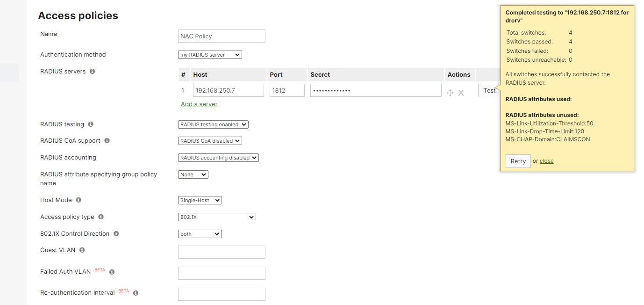Viewport: 644px width, 305px height.
Task: Click the Access policy type info icon
Action: click(101, 217)
